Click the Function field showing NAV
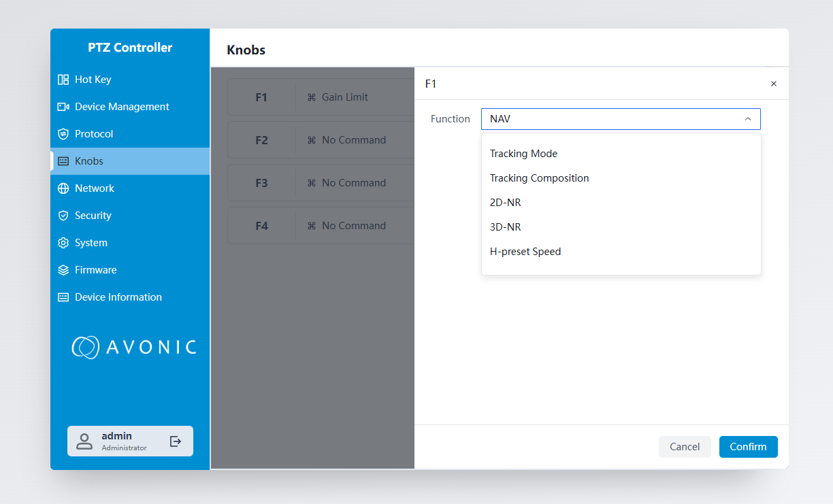The height and width of the screenshot is (504, 833). click(621, 119)
